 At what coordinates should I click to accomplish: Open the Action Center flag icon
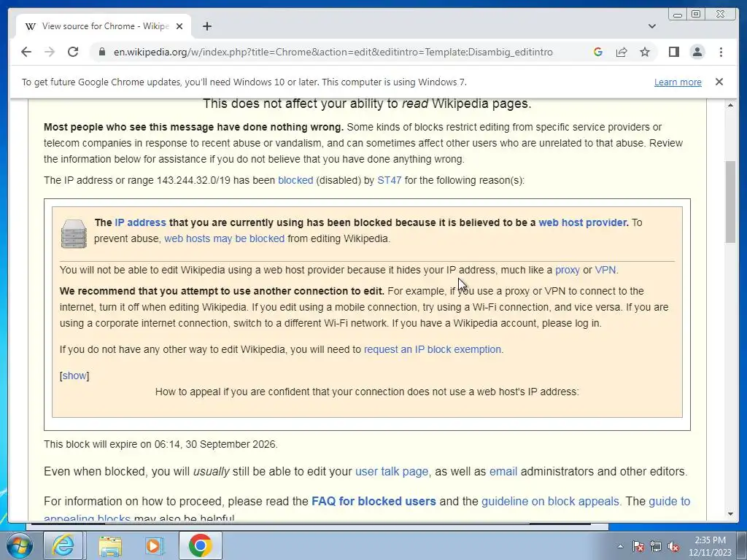638,546
